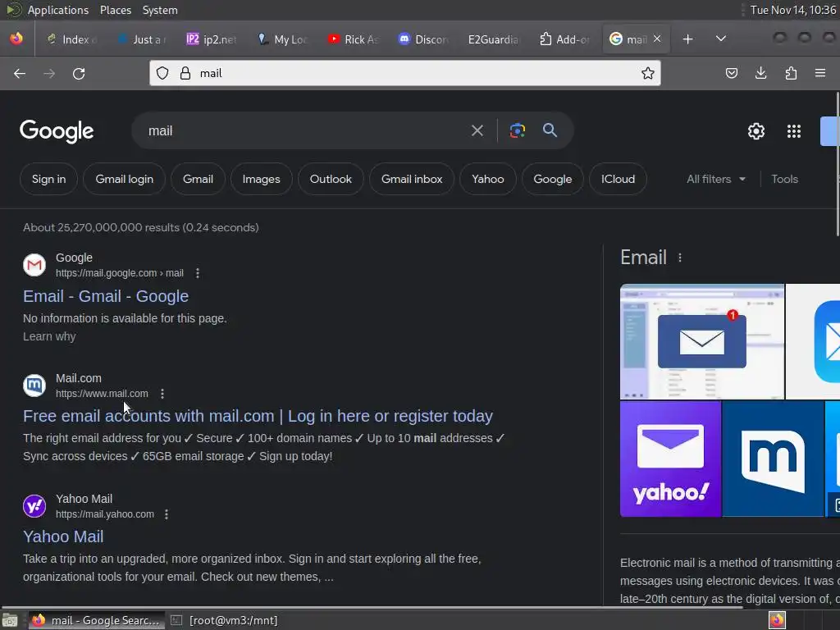Click the Learn why link

tap(49, 336)
